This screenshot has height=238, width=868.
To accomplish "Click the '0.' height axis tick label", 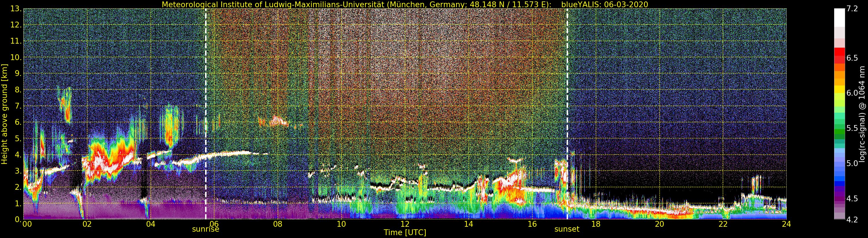I will [18, 219].
